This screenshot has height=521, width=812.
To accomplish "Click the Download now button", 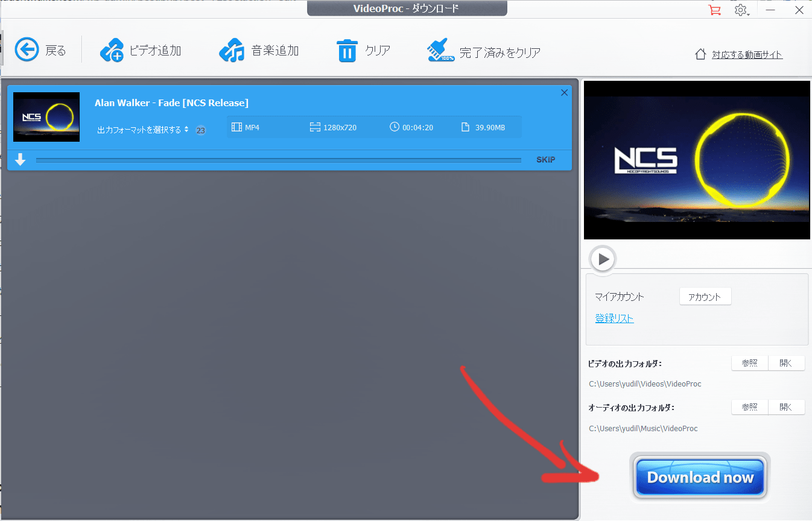I will pos(700,478).
